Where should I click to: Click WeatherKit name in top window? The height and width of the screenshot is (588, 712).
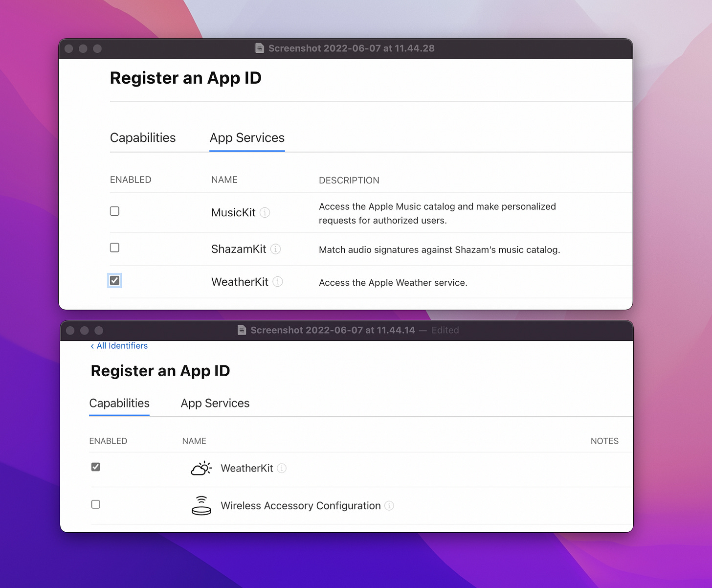tap(240, 282)
